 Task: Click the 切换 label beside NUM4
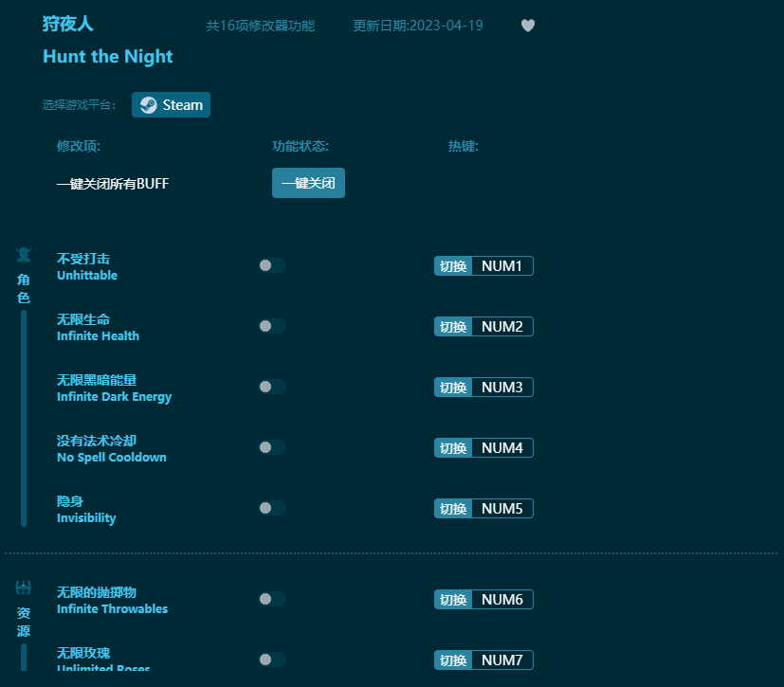453,448
